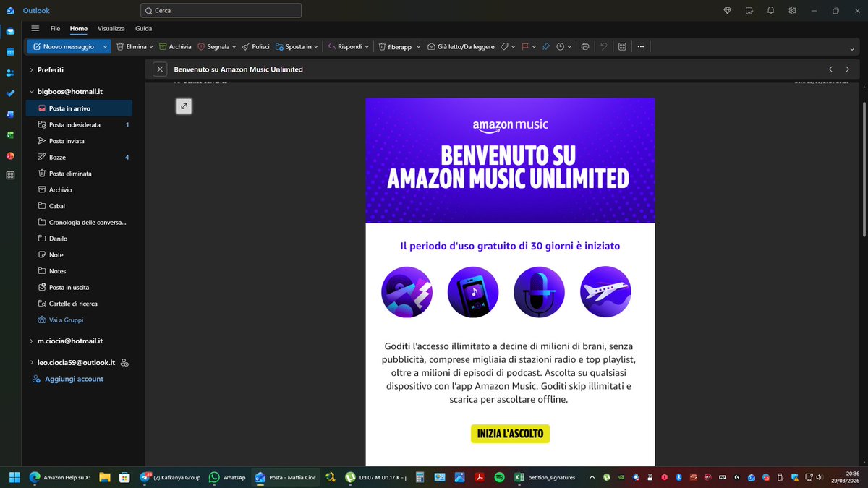Open the Sposta in dropdown arrow
868x488 pixels.
pyautogui.click(x=315, y=46)
